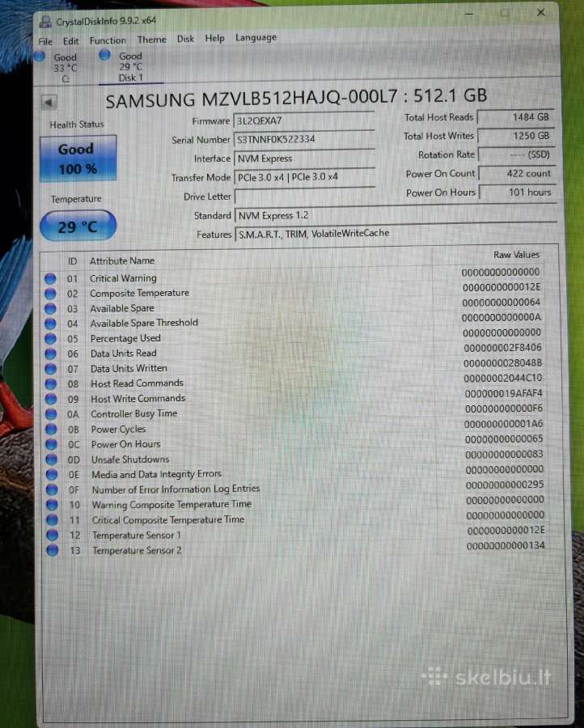Click the status icon for Number of Error Information Log Entries
This screenshot has width=584, height=728.
point(52,490)
